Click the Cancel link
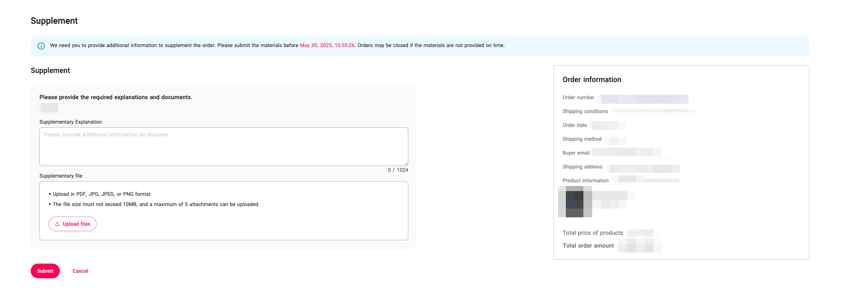The image size is (868, 299). [x=80, y=271]
